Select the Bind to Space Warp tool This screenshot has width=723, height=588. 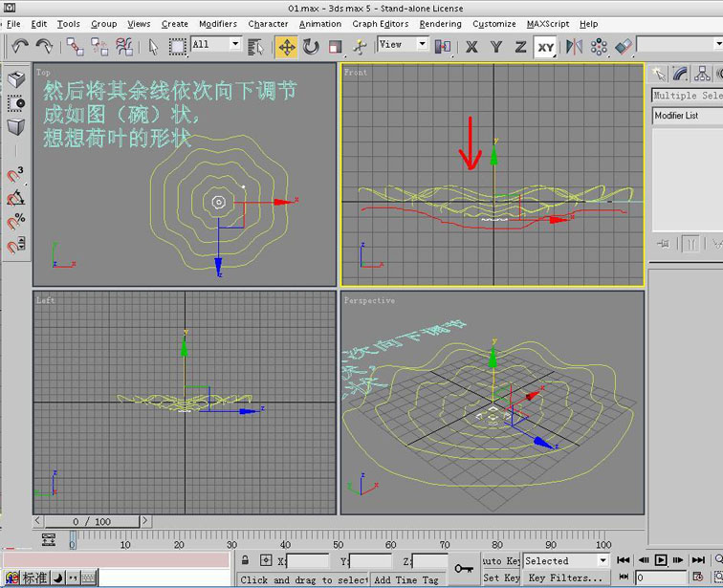124,47
